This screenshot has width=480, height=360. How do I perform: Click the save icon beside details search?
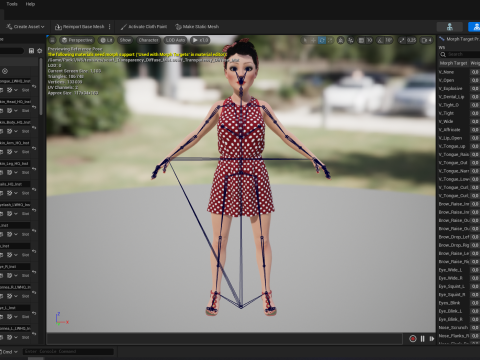[x=31, y=51]
